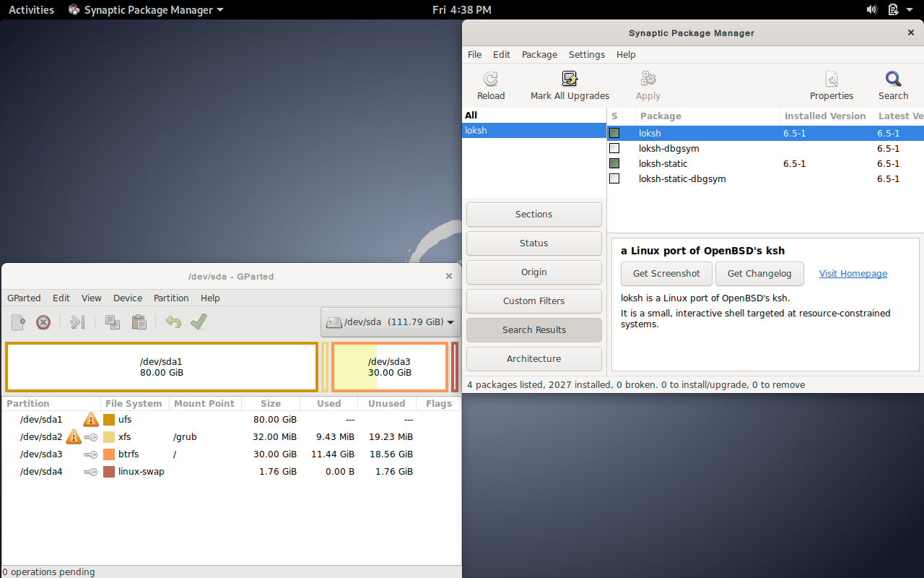The height and width of the screenshot is (578, 924).
Task: Follow the Visit Homepage link
Action: (x=853, y=273)
